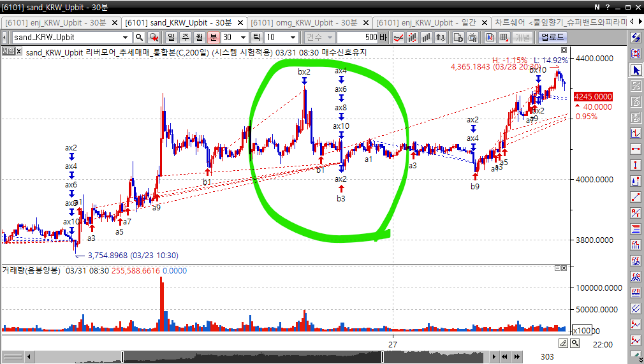Click the zoom magnifier below volume pane
644x364 pixels.
pos(575,344)
